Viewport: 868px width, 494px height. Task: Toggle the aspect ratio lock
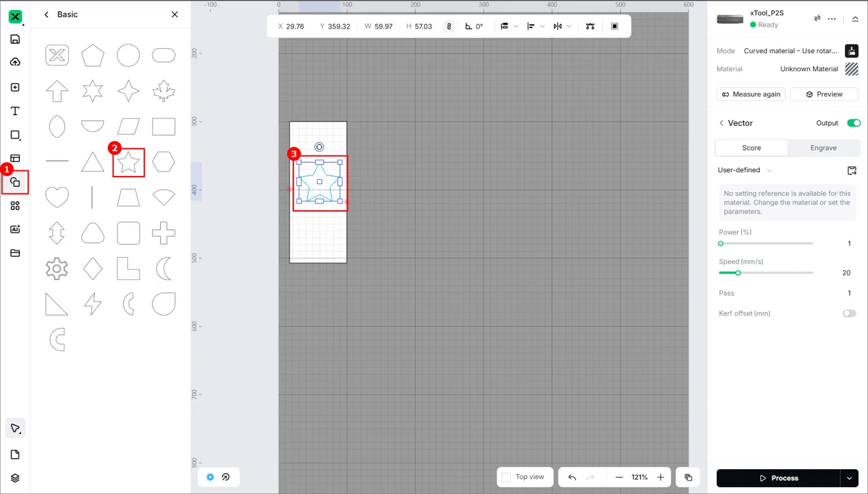[x=449, y=26]
